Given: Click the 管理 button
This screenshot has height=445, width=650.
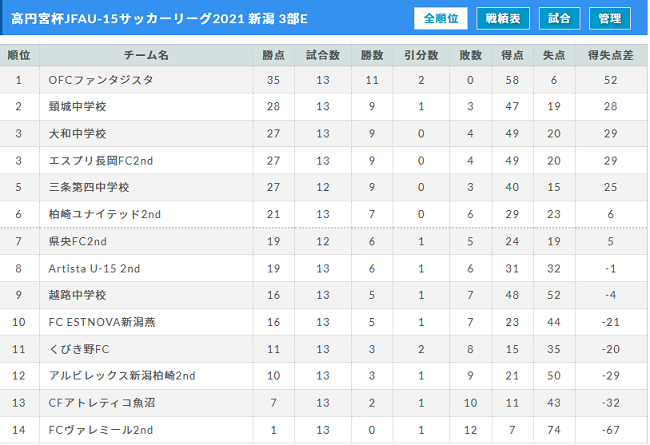Looking at the screenshot, I should coord(610,19).
